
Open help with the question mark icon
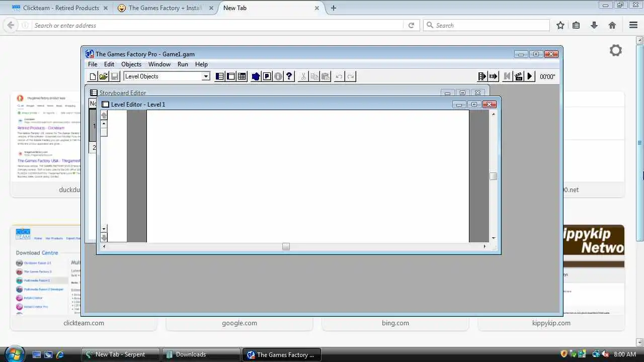289,76
